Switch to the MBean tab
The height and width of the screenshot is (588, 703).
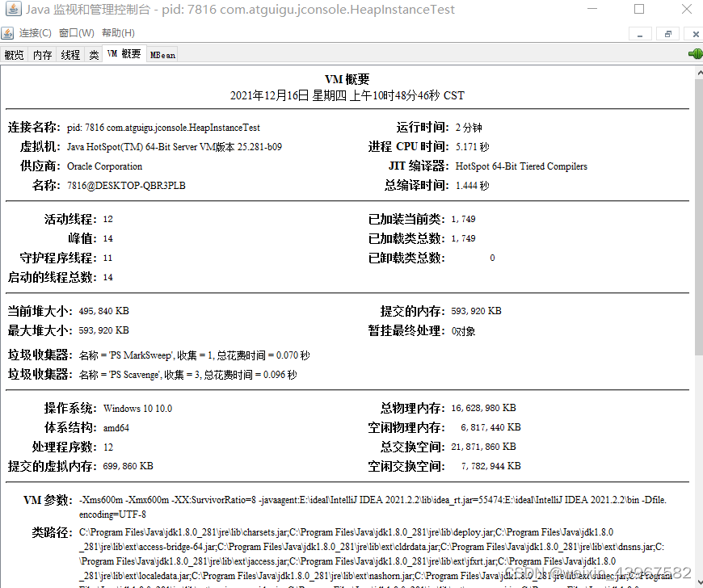[162, 55]
